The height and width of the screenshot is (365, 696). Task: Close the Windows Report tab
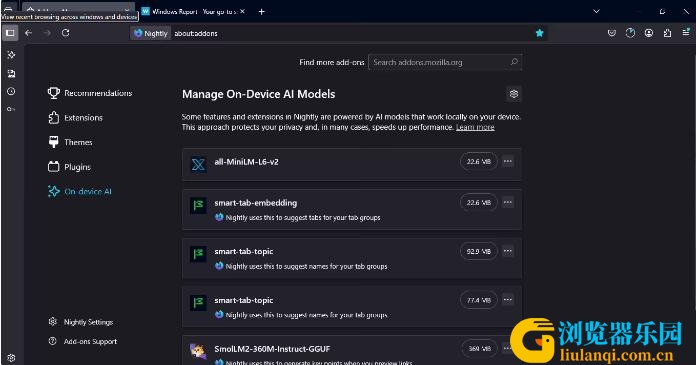[242, 12]
